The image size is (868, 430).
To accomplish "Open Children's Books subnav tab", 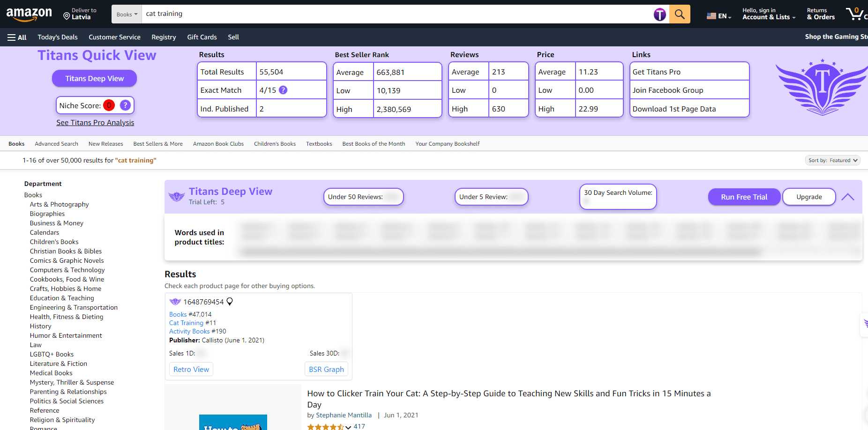I will 275,144.
